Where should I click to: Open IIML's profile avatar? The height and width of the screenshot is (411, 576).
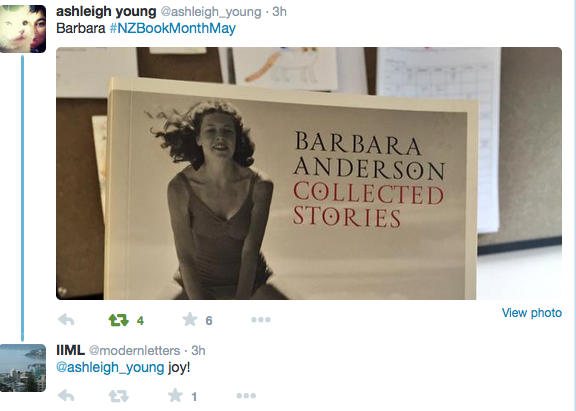[x=23, y=368]
